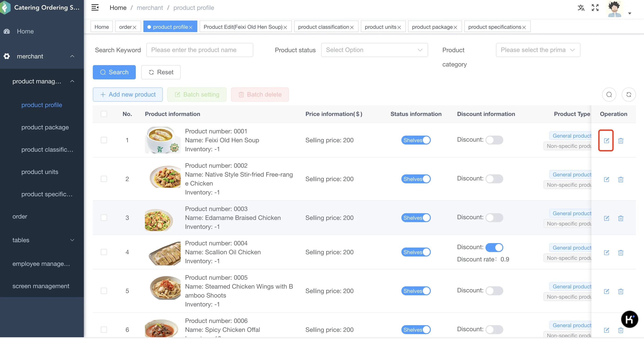Open product package in sidebar
The image size is (644, 339).
45,127
